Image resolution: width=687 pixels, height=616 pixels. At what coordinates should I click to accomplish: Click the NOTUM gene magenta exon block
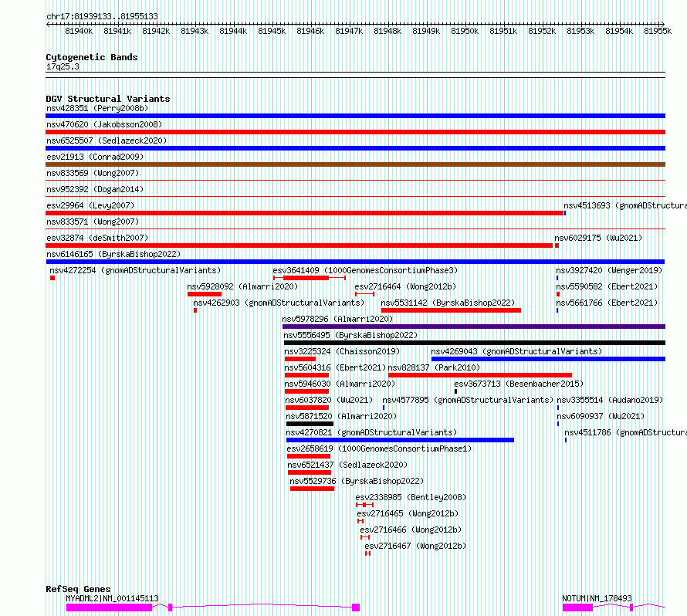pyautogui.click(x=577, y=608)
